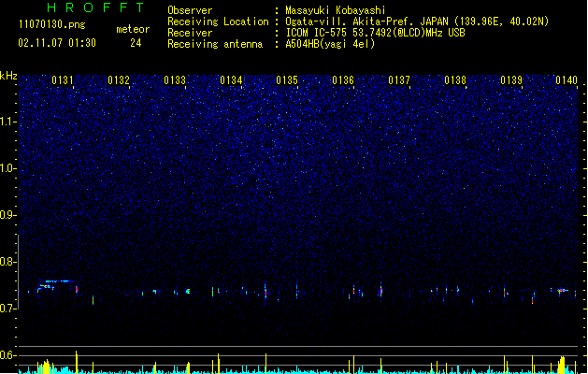Click the bright echo cluster near 0140
Screen dimensions: 588x374
562,290
